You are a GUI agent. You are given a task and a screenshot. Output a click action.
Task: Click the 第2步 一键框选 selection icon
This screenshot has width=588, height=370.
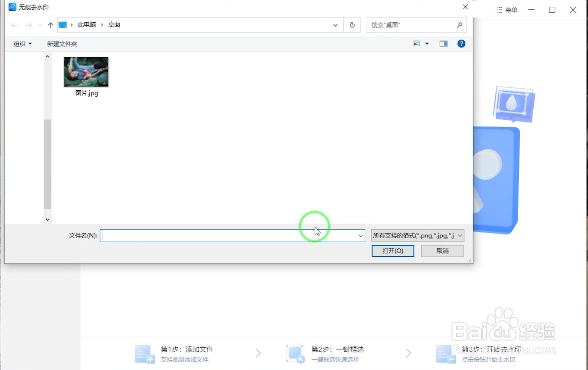[295, 353]
